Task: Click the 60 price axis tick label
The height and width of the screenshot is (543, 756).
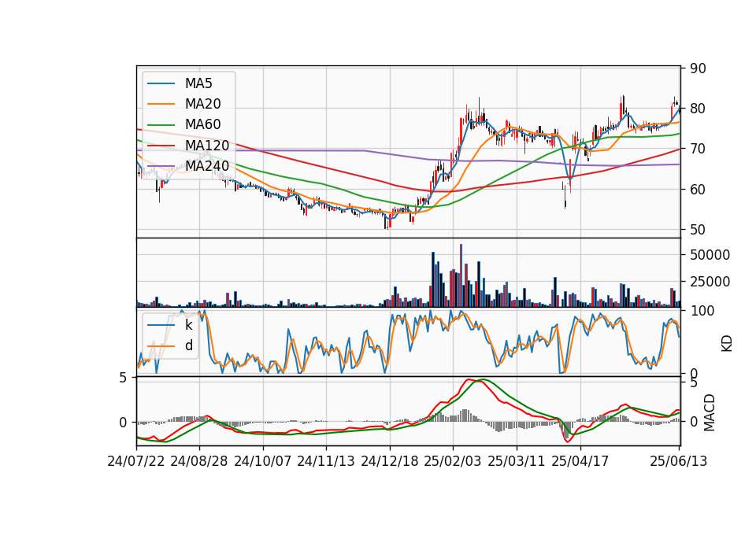Action: (x=698, y=190)
